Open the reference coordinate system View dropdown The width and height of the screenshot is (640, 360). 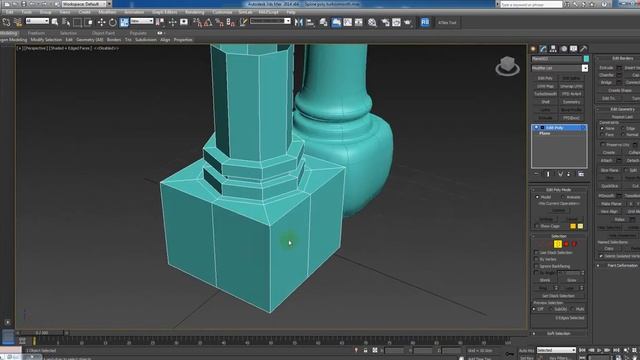pyautogui.click(x=142, y=21)
